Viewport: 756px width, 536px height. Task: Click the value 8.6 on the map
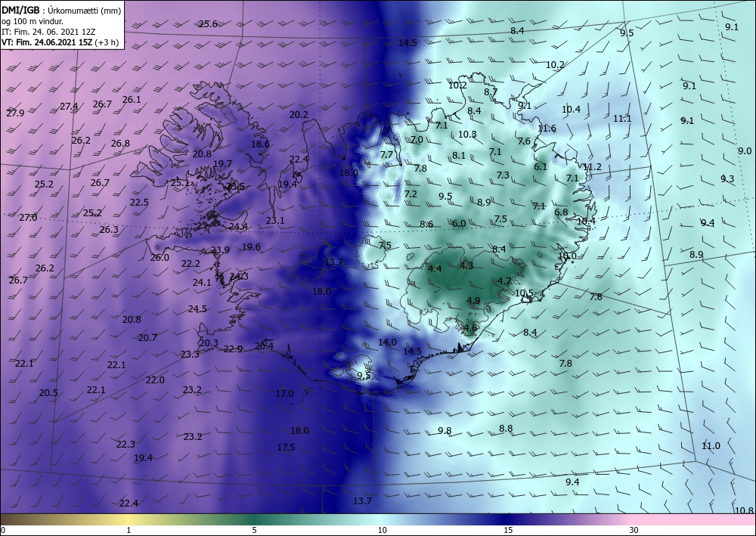(x=426, y=224)
